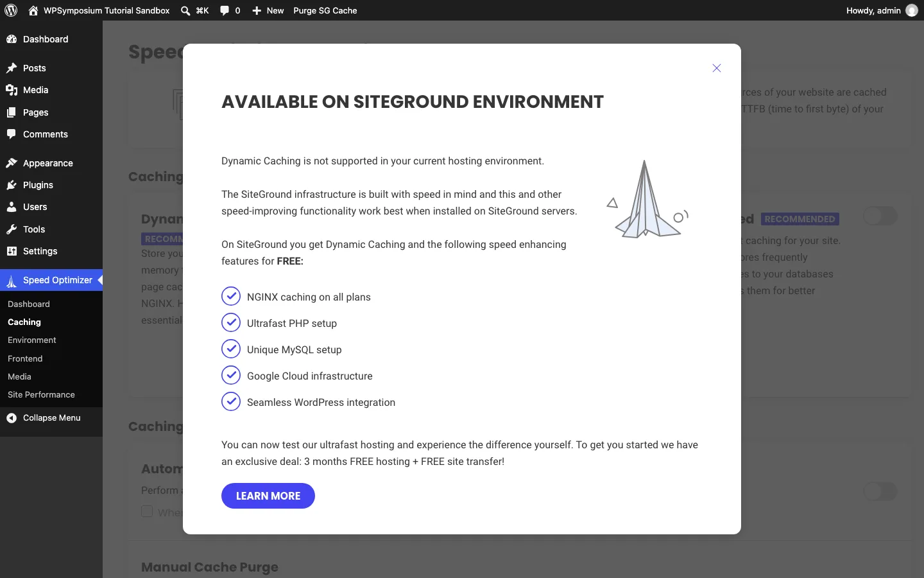Click the 'NGINX caching on all plans' text
The width and height of the screenshot is (924, 578).
pyautogui.click(x=309, y=297)
